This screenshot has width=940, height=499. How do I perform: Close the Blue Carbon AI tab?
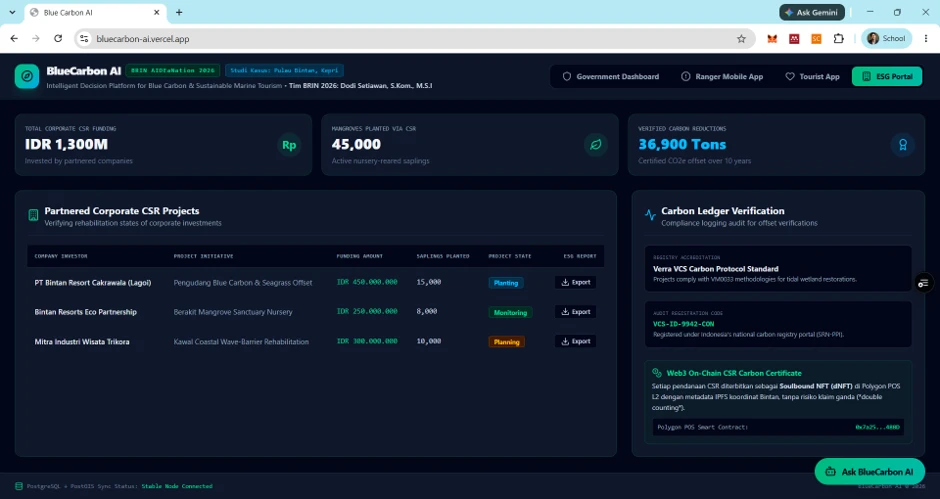pos(157,12)
